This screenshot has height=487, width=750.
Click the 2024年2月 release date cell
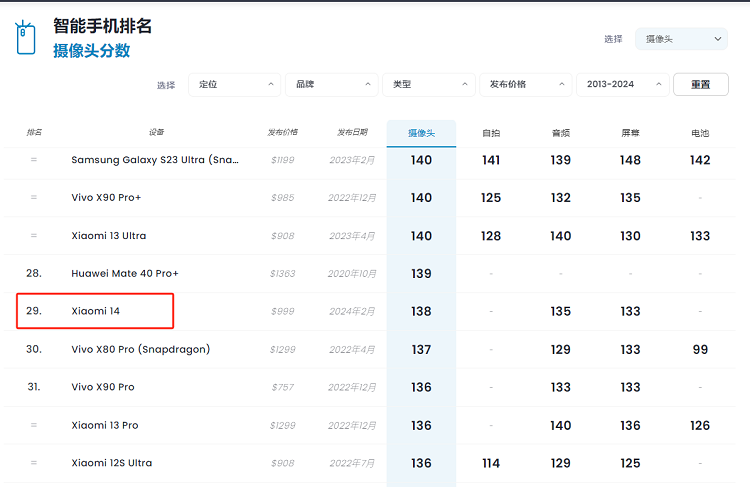coord(352,311)
